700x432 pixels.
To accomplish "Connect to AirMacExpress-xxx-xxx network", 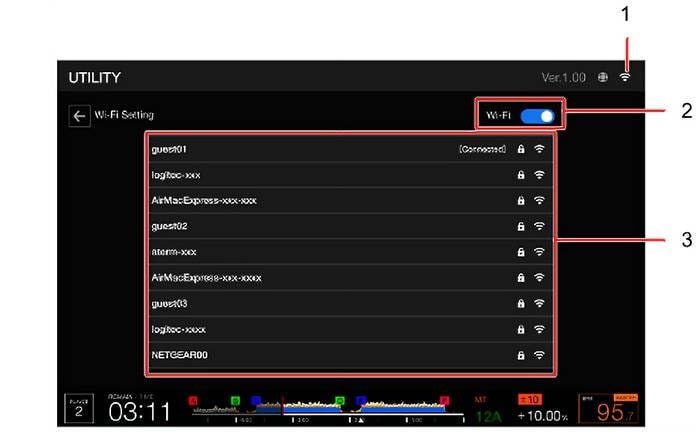I will (300, 200).
